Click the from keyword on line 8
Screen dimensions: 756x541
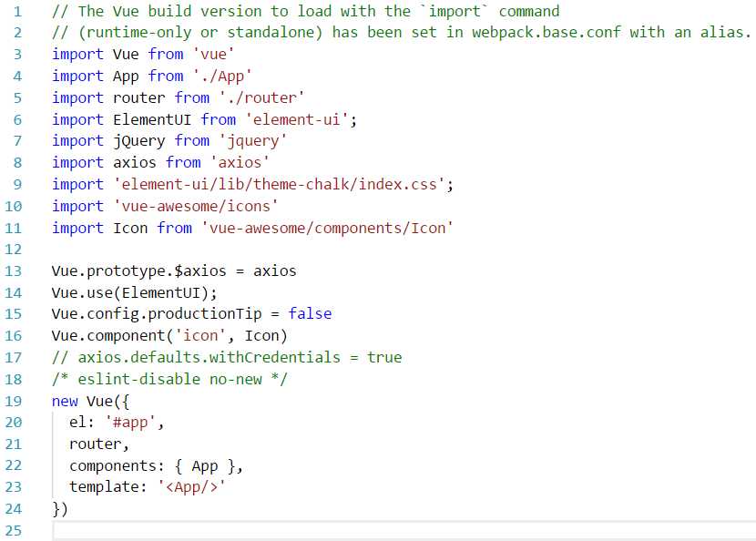coord(183,162)
